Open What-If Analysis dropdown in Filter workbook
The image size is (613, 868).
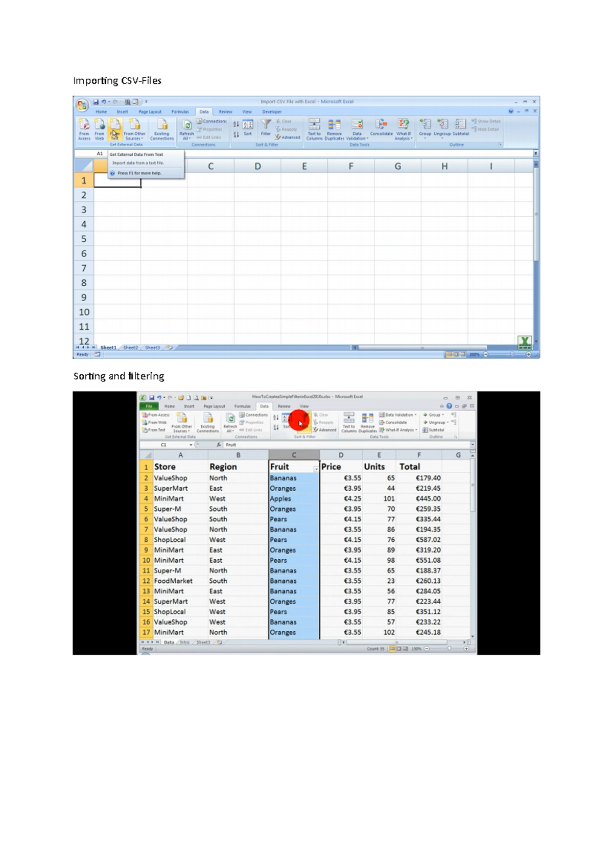[398, 430]
